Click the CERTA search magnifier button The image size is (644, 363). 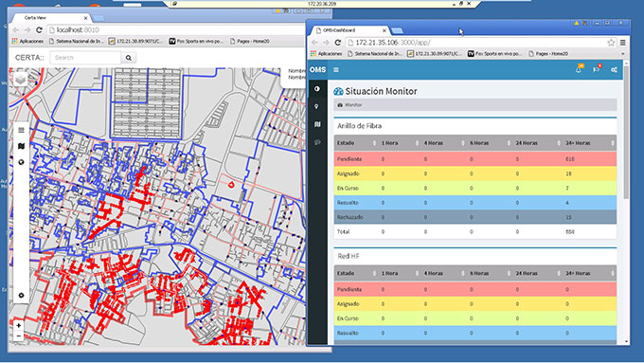point(129,58)
